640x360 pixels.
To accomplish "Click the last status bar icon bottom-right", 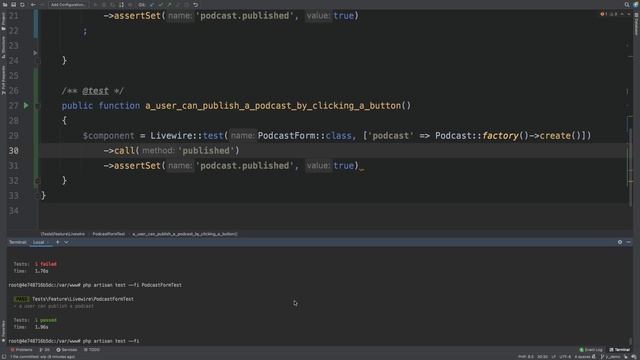I will [x=634, y=357].
